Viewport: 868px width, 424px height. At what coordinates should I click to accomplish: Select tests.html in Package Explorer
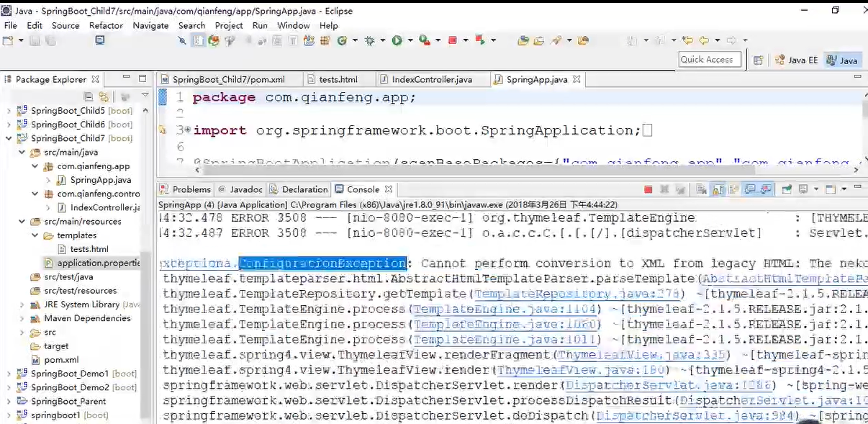[x=89, y=249]
